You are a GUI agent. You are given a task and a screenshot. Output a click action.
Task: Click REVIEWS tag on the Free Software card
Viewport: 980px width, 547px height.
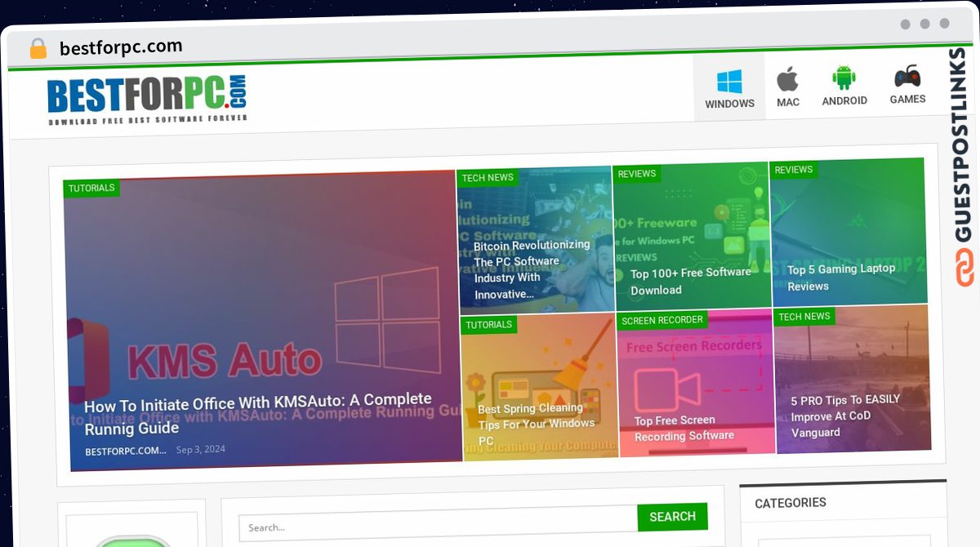(x=637, y=174)
